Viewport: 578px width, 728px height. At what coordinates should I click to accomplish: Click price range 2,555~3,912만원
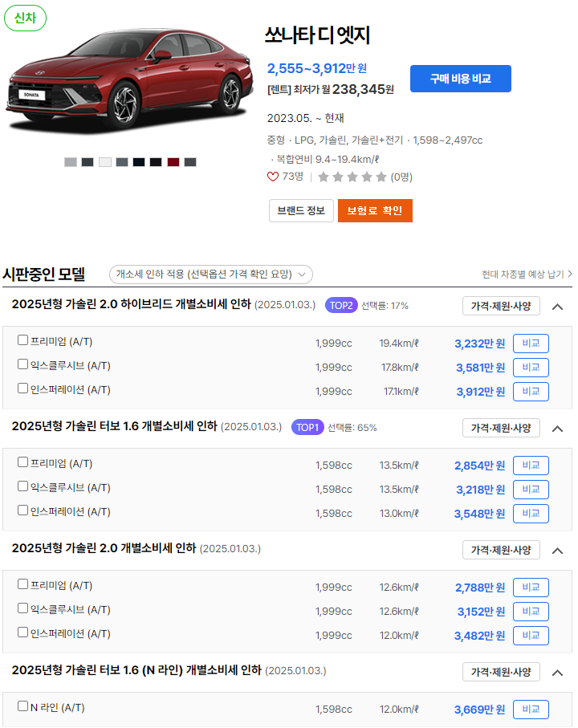coord(317,69)
